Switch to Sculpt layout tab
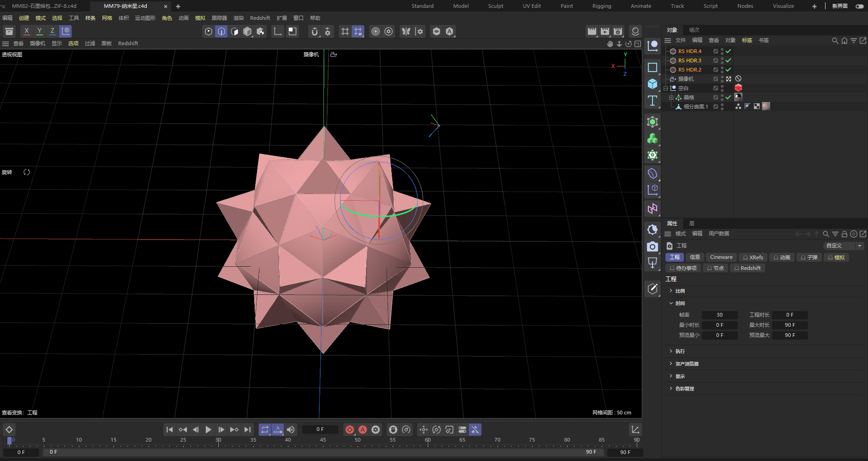The height and width of the screenshot is (461, 868). [x=496, y=6]
